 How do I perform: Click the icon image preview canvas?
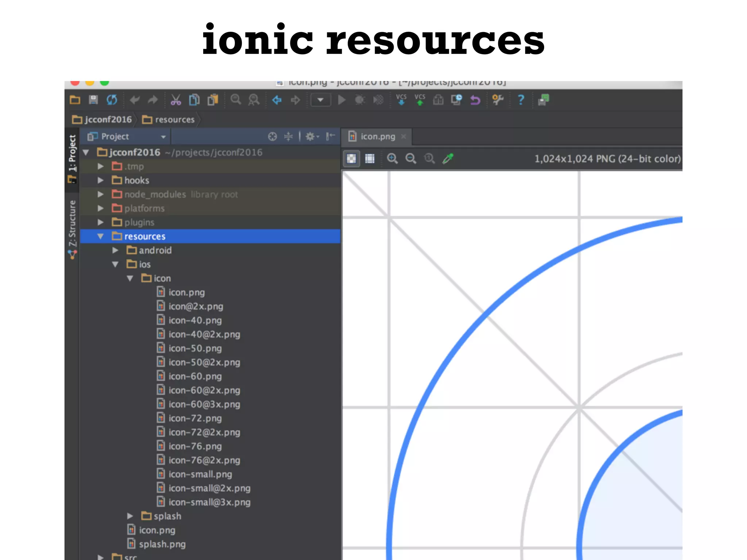click(512, 365)
